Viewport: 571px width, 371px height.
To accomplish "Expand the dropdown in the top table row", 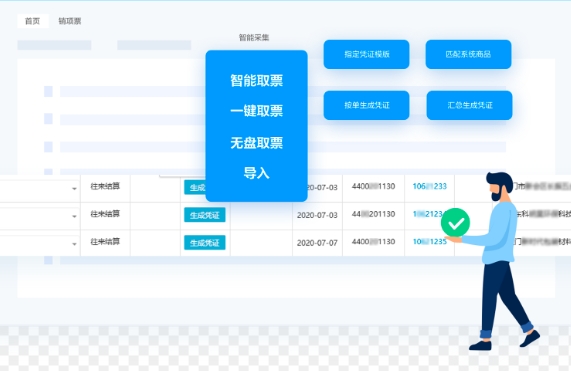I will point(74,189).
